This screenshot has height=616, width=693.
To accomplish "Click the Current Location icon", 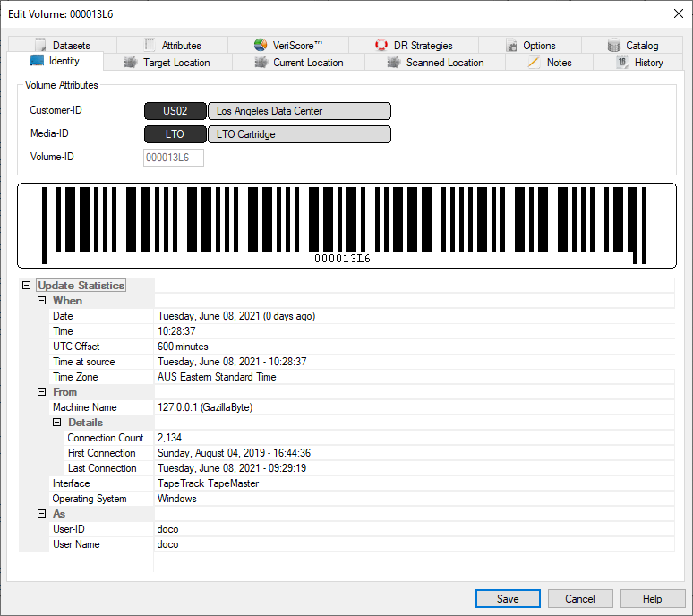I will click(261, 63).
